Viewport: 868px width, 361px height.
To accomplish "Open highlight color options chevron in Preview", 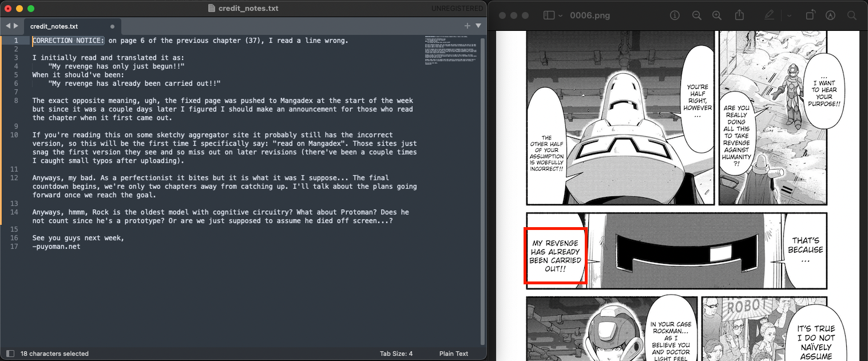I will pos(789,15).
